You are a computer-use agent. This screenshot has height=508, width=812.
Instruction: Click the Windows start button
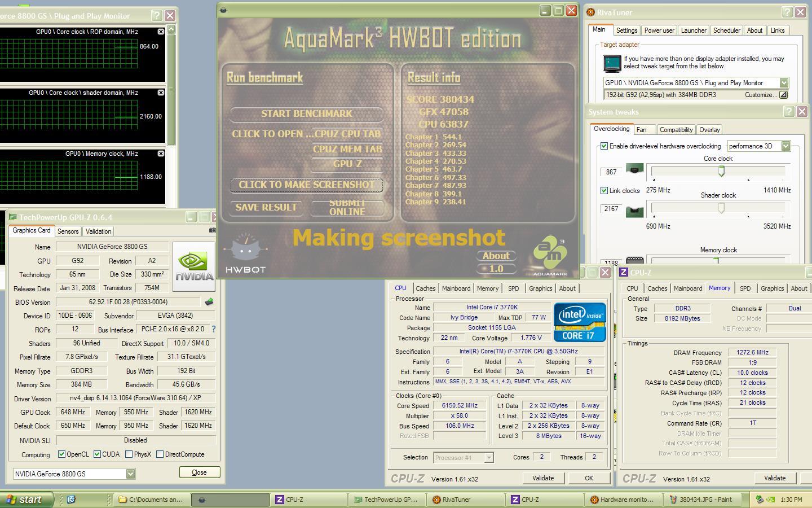(x=27, y=500)
